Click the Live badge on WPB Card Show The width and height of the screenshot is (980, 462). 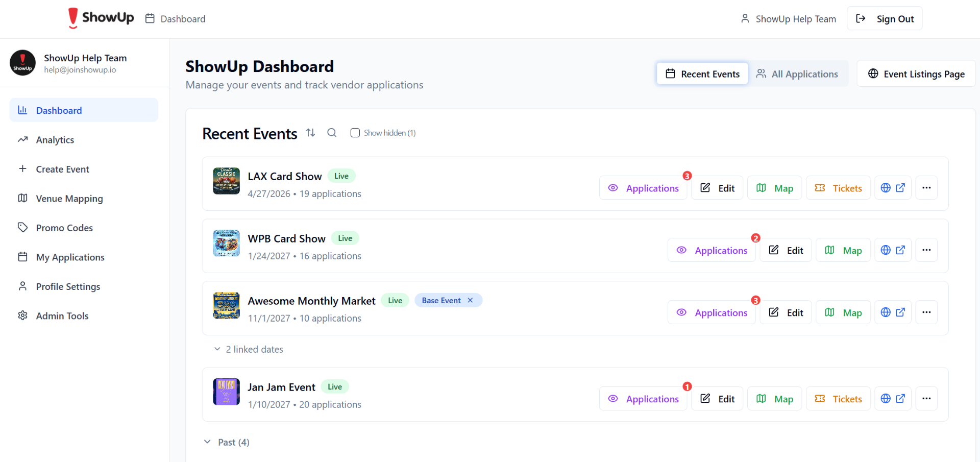pyautogui.click(x=345, y=238)
